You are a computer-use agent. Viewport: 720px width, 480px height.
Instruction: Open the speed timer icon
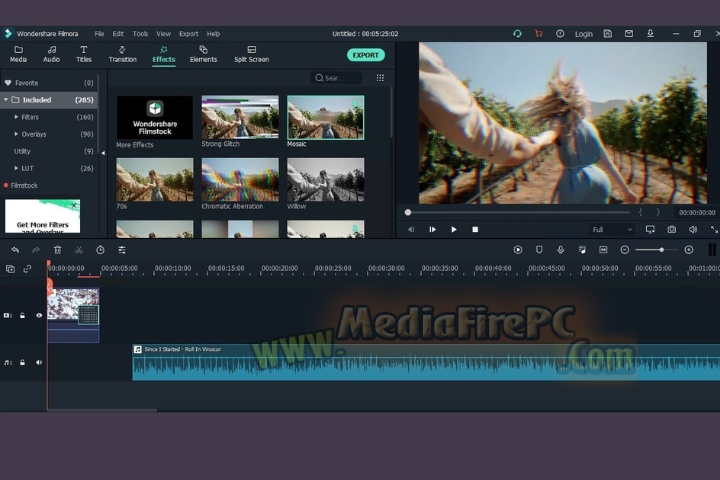100,250
